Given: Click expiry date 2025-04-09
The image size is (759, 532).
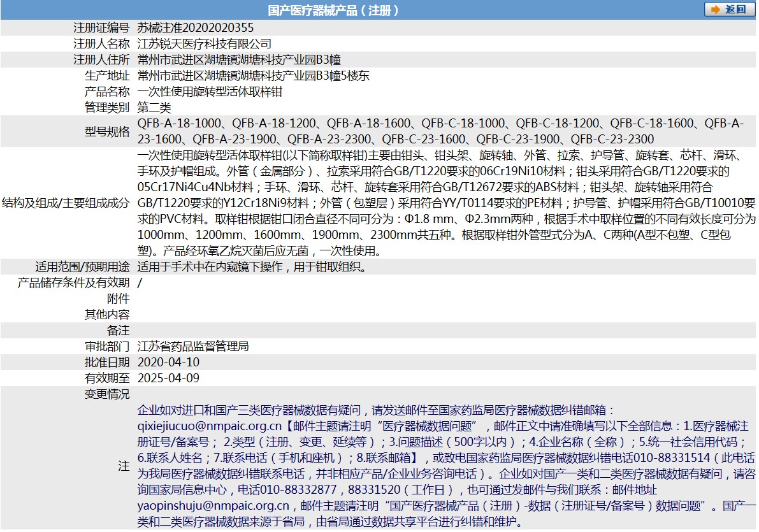Looking at the screenshot, I should click(x=168, y=378).
